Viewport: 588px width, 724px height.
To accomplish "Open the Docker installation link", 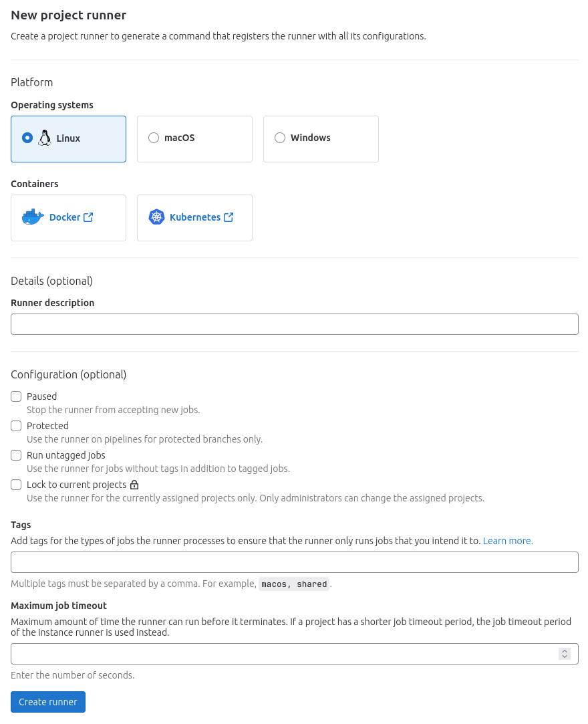I will pos(65,217).
